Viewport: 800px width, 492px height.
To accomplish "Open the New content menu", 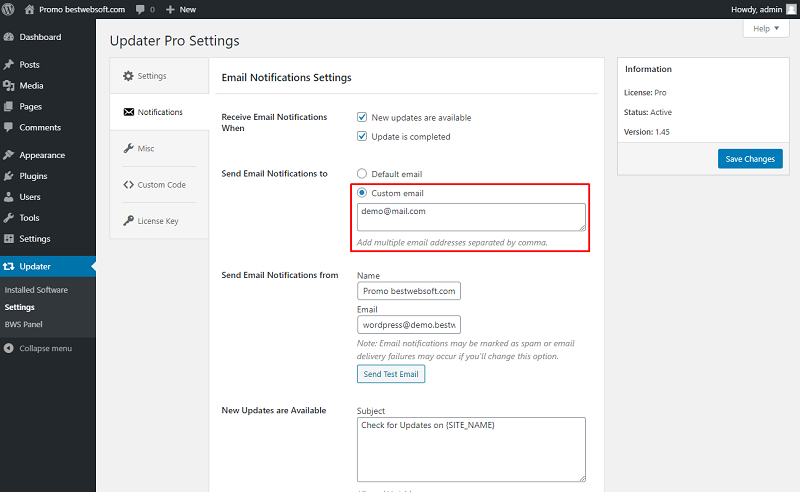I will [181, 10].
